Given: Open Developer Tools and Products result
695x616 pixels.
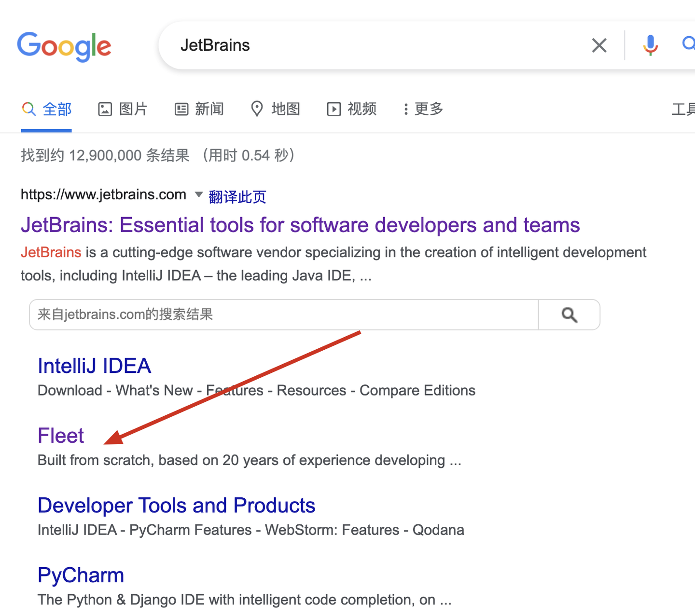Looking at the screenshot, I should [x=176, y=505].
